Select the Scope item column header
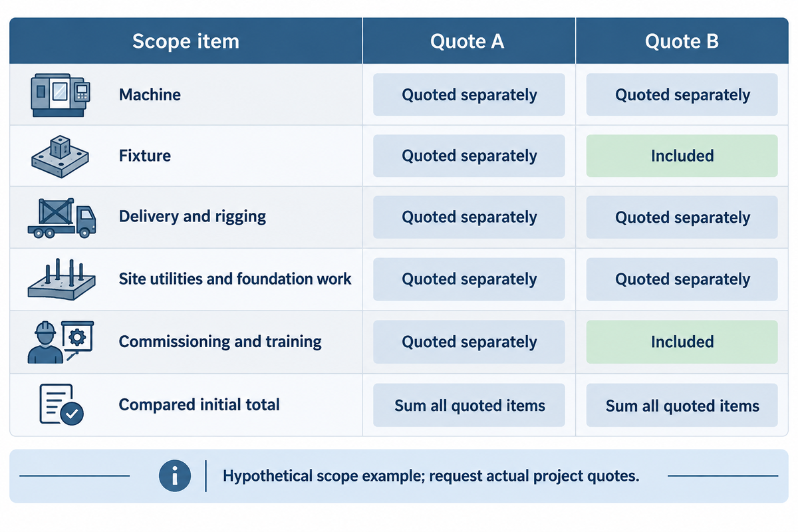The width and height of the screenshot is (798, 532). (x=186, y=41)
